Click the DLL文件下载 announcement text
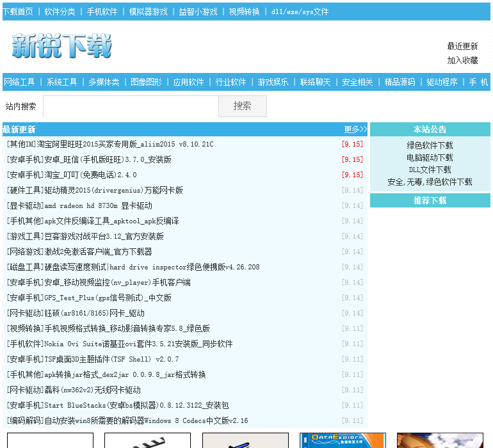The height and width of the screenshot is (448, 493). 430,170
